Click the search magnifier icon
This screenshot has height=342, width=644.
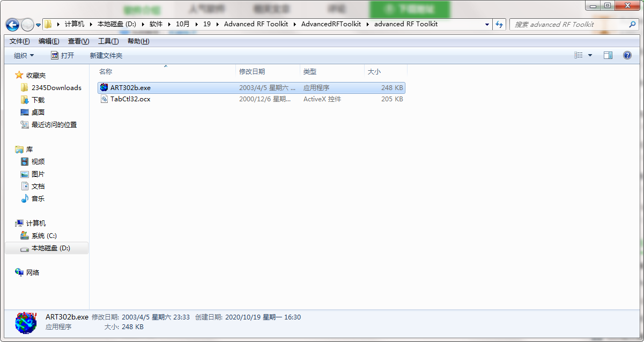pos(632,24)
